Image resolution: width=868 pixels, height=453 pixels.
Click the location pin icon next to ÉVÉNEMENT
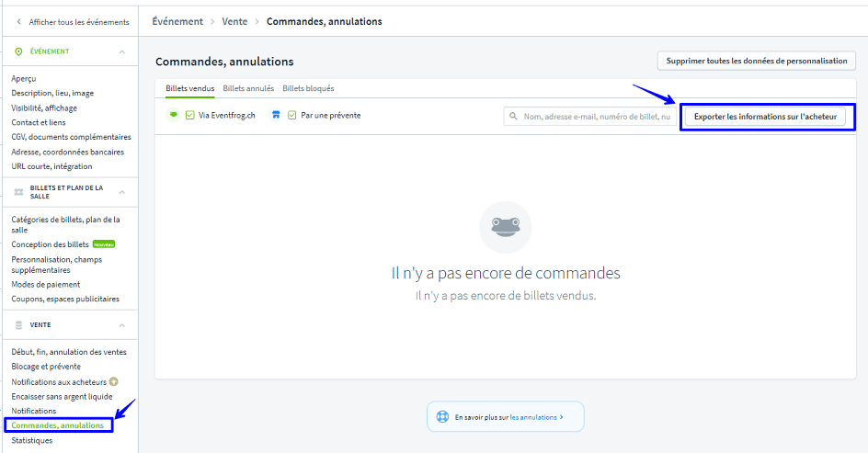(18, 51)
